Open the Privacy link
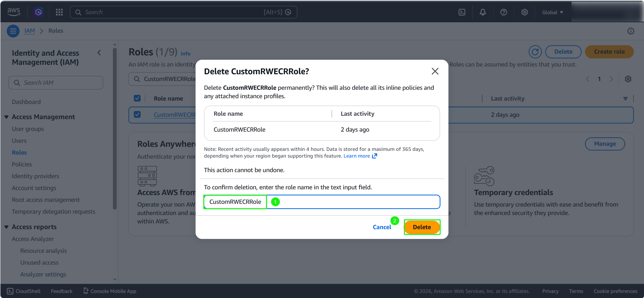This screenshot has width=644, height=298. click(x=550, y=291)
